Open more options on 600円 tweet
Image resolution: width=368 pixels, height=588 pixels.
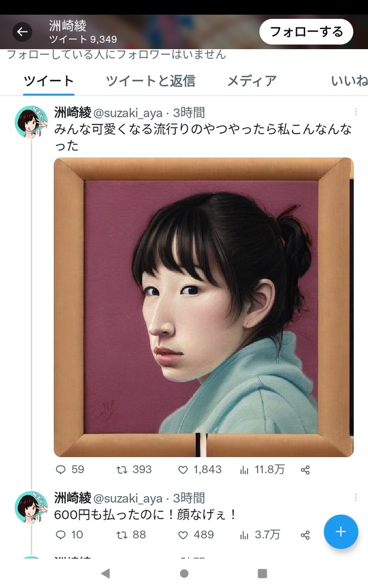point(355,497)
